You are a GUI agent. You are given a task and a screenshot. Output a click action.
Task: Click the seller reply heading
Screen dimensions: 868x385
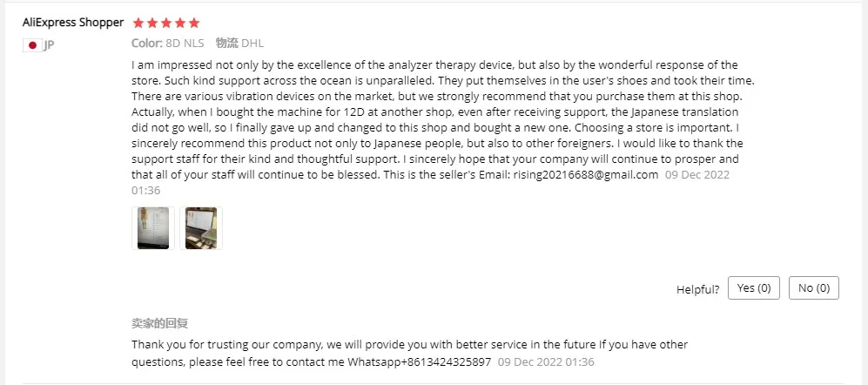(160, 324)
